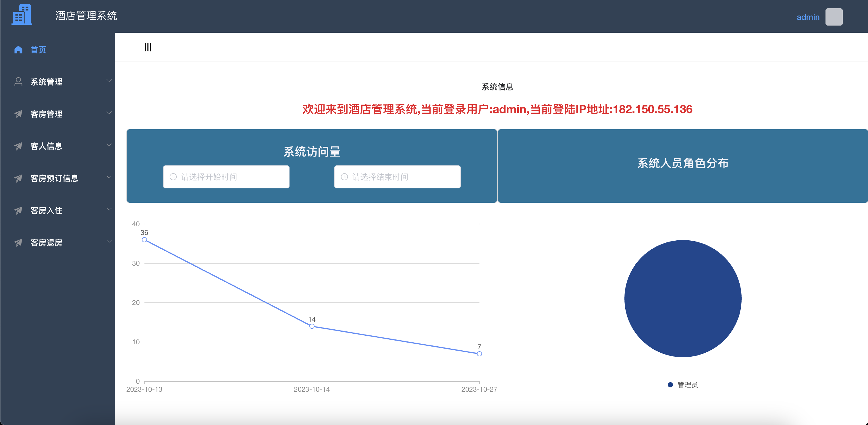Click the 请选择开始时间 input field
The image size is (868, 425).
click(226, 177)
